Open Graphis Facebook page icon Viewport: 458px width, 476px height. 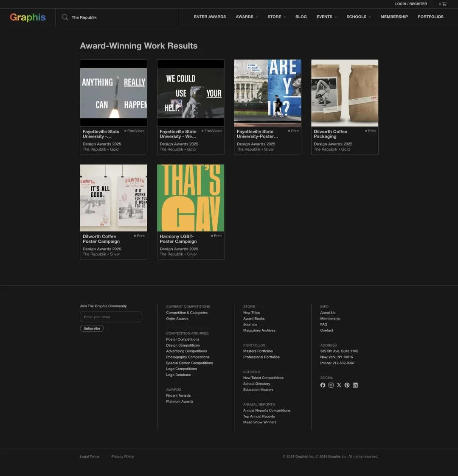[323, 385]
